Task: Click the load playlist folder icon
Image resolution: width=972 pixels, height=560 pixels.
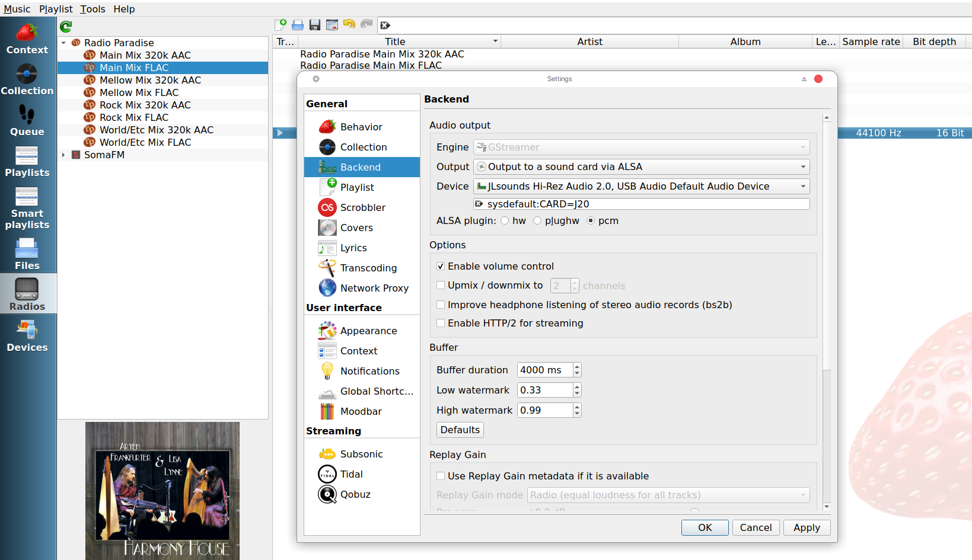Action: pyautogui.click(x=298, y=25)
